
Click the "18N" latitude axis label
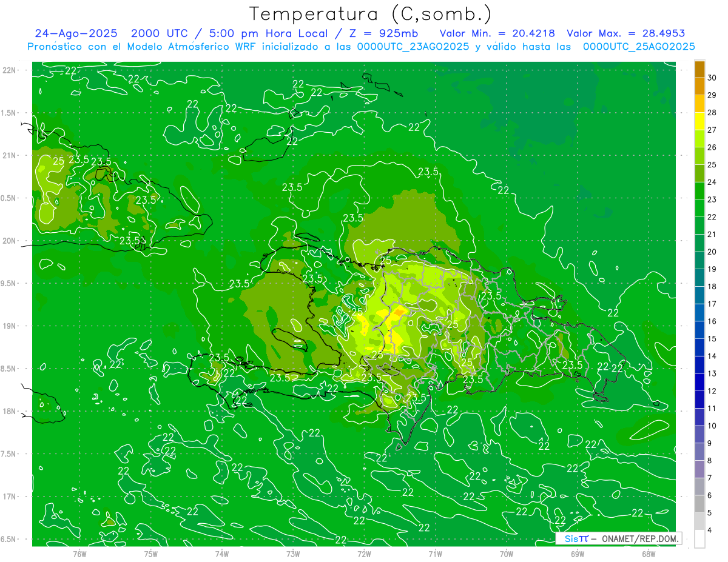[x=10, y=411]
